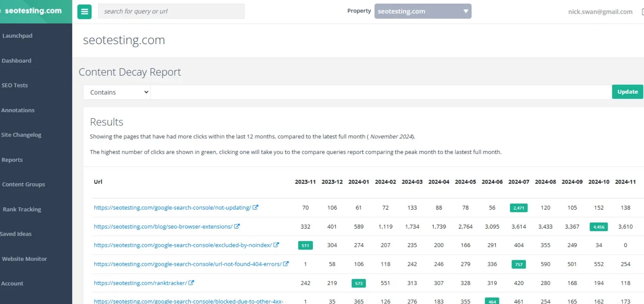Open Account in sidebar
644x304 pixels.
point(12,284)
